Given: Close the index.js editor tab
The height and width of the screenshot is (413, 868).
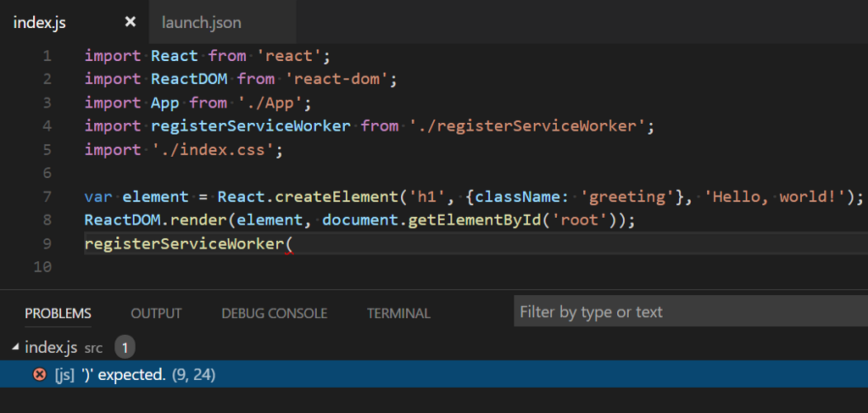Looking at the screenshot, I should point(130,22).
